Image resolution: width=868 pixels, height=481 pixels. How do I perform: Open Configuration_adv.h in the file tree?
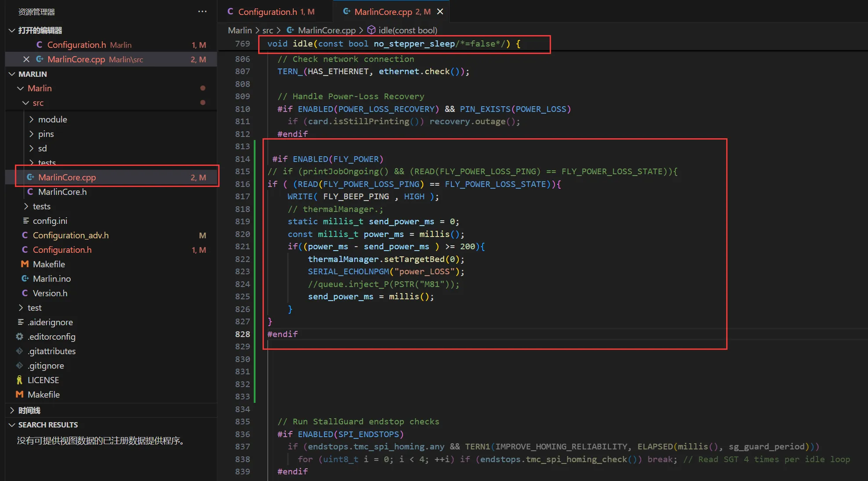point(71,235)
